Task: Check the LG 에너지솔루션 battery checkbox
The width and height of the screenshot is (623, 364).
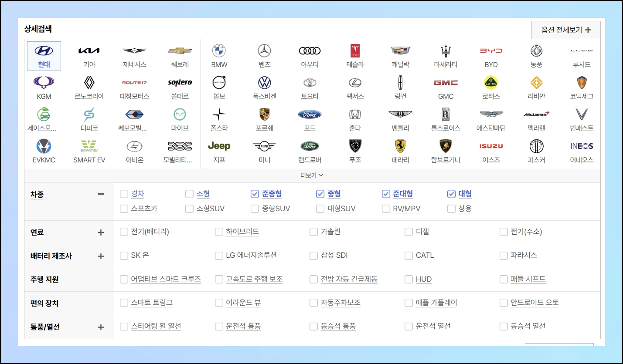Action: (x=219, y=256)
